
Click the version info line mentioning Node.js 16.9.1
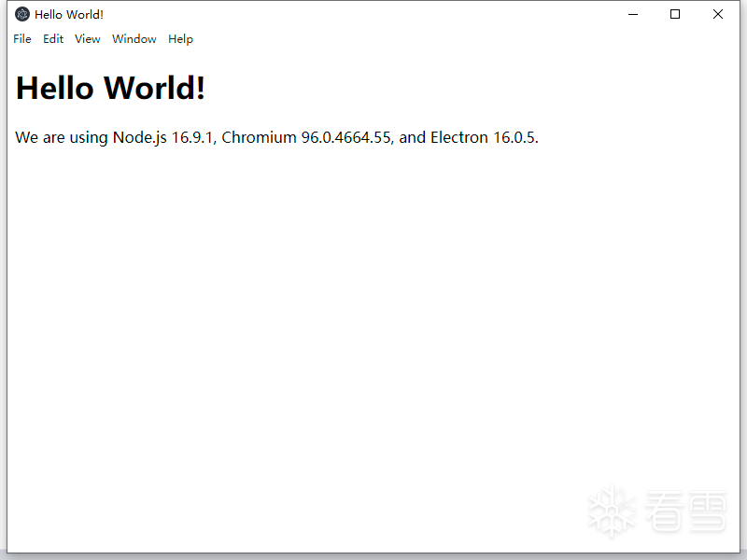point(276,137)
